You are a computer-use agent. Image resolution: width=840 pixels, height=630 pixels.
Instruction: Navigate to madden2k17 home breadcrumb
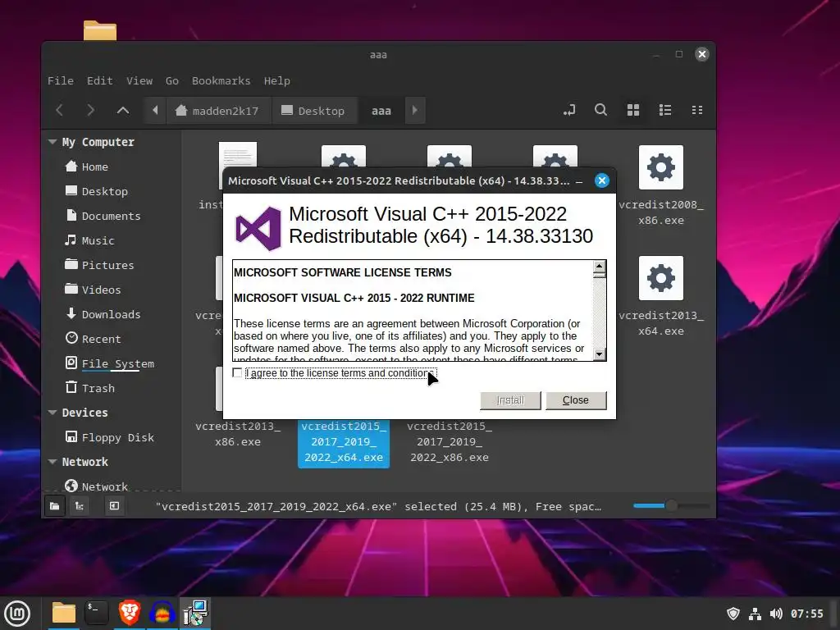[x=218, y=111]
